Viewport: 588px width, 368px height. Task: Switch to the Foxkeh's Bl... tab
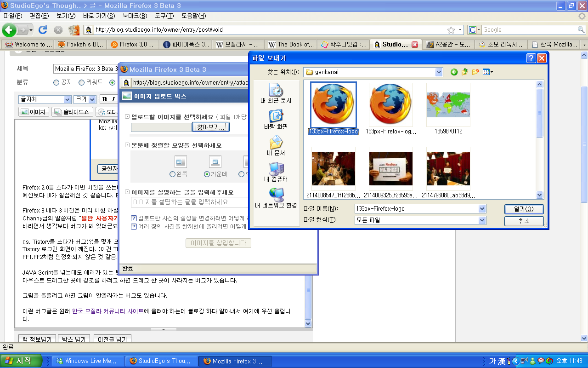coord(81,45)
